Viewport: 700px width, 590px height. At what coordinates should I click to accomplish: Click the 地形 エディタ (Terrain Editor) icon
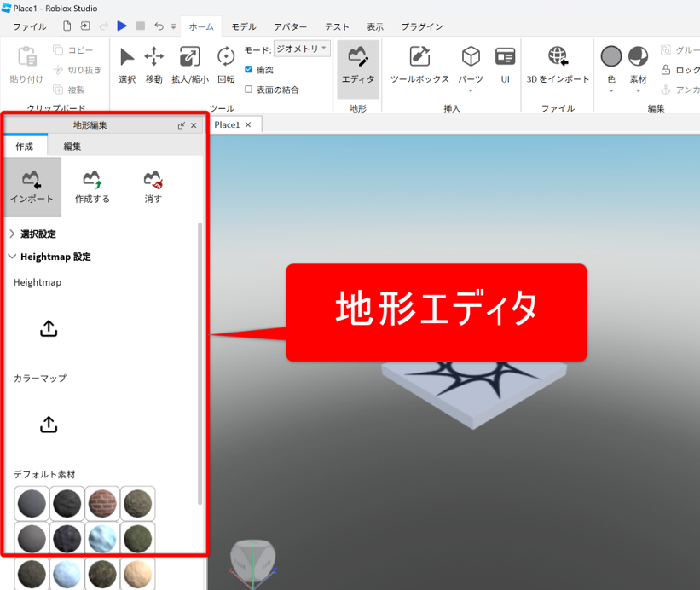pyautogui.click(x=358, y=64)
